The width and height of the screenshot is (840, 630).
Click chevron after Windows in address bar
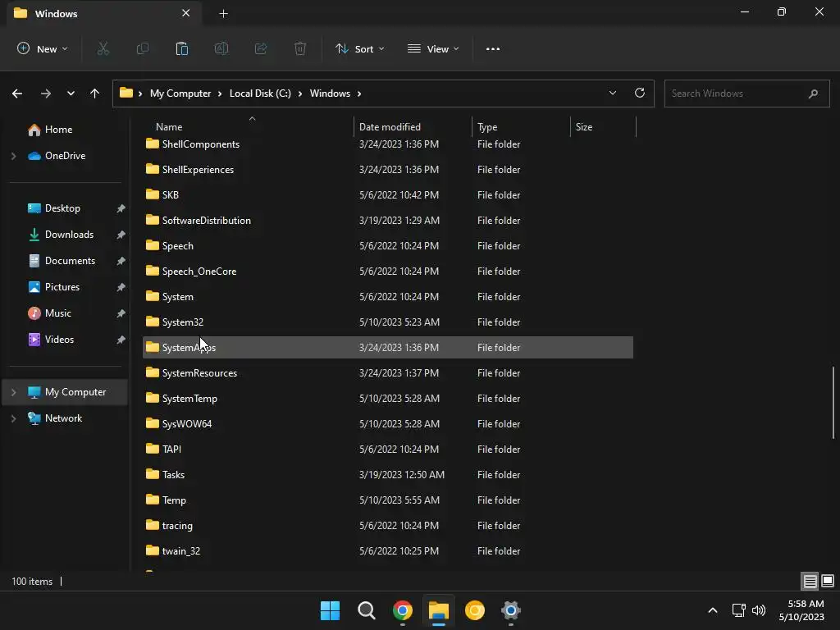pyautogui.click(x=359, y=94)
